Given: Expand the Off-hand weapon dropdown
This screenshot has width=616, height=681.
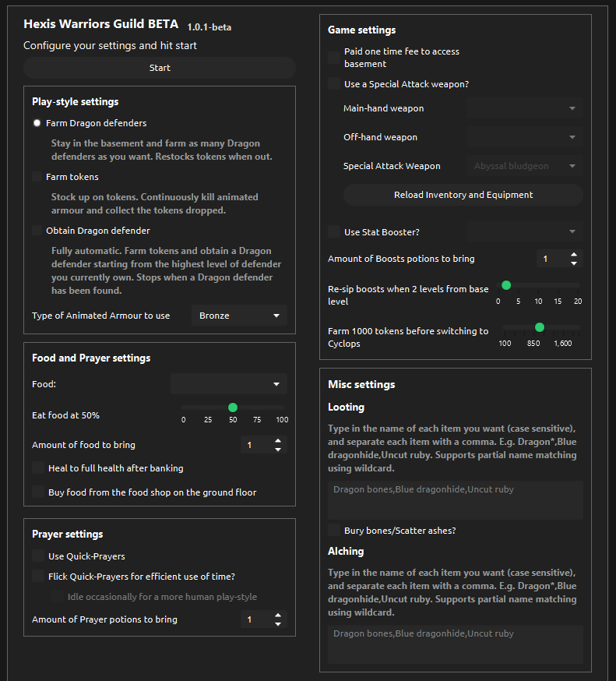Looking at the screenshot, I should [x=525, y=137].
